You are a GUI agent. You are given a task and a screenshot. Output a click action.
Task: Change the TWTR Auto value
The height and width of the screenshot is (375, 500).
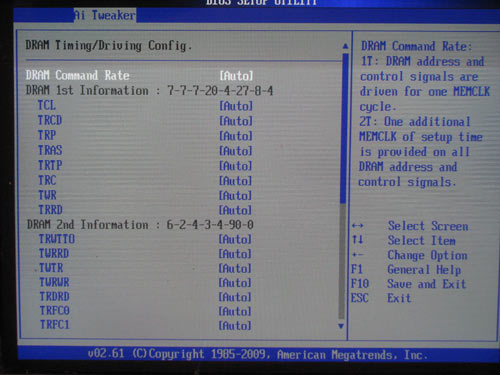tap(235, 268)
